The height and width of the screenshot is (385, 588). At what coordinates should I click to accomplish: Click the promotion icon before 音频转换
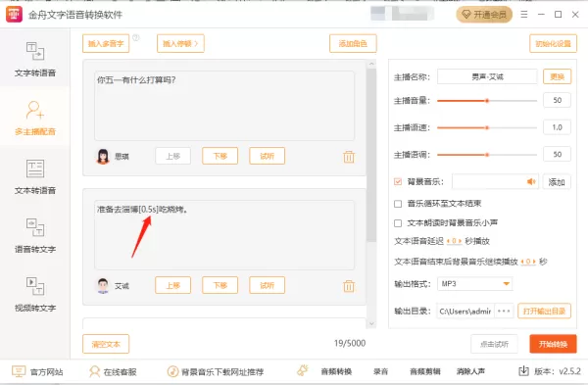[x=302, y=370]
